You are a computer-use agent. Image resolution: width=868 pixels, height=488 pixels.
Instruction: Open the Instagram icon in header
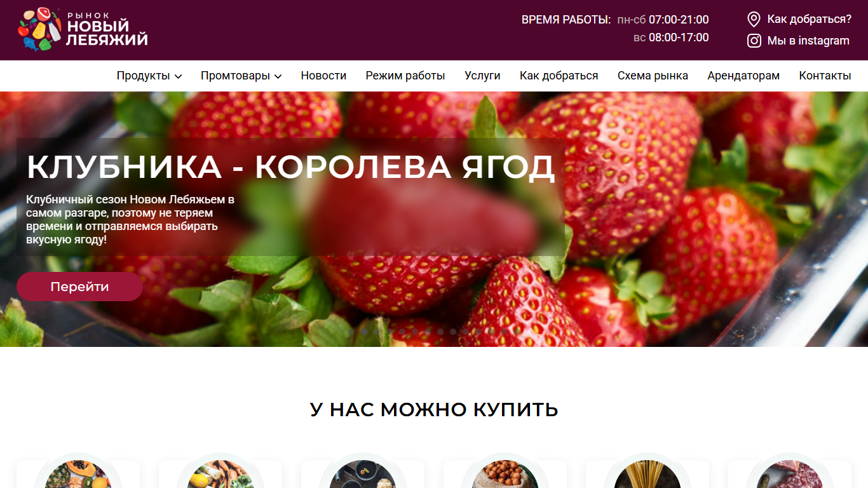click(x=754, y=41)
